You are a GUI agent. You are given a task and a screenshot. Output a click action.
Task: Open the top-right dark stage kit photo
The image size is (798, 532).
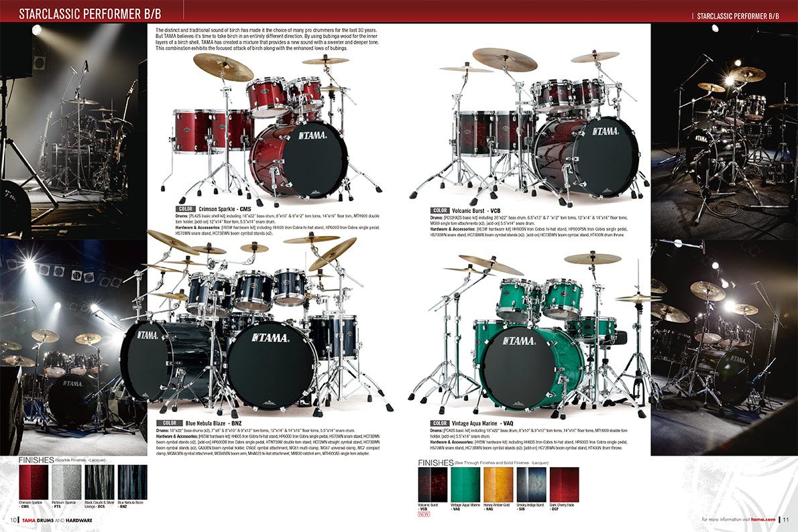click(x=724, y=131)
